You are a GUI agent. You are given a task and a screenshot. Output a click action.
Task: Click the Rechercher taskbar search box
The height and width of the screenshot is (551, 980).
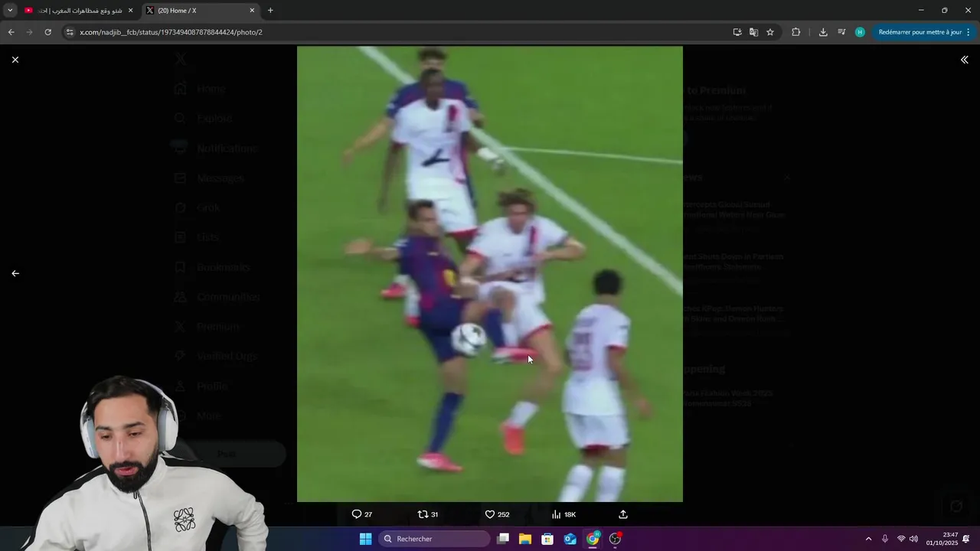(x=434, y=539)
